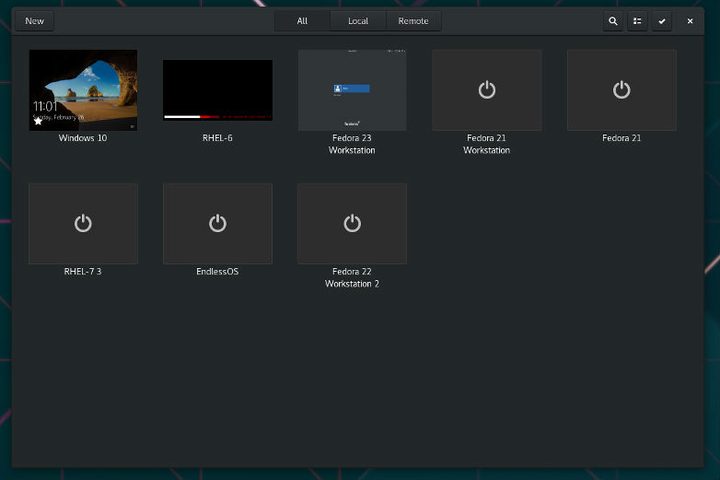Open the RHEL-6 box thumbnail

(x=218, y=90)
